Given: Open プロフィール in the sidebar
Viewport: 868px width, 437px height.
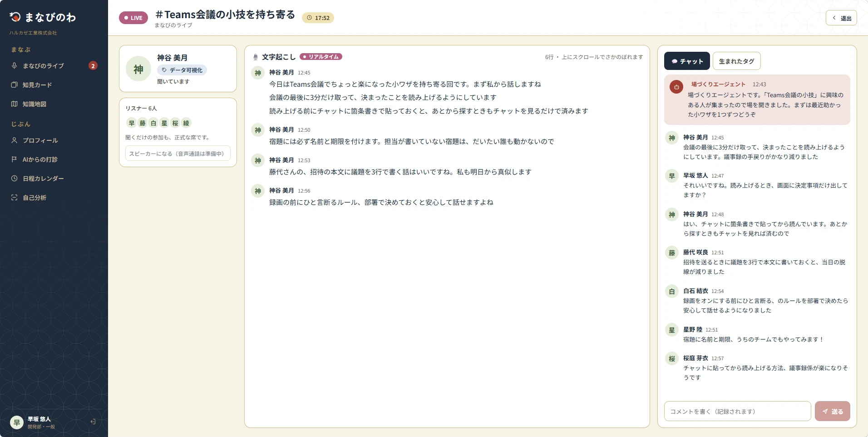Looking at the screenshot, I should coord(54,140).
